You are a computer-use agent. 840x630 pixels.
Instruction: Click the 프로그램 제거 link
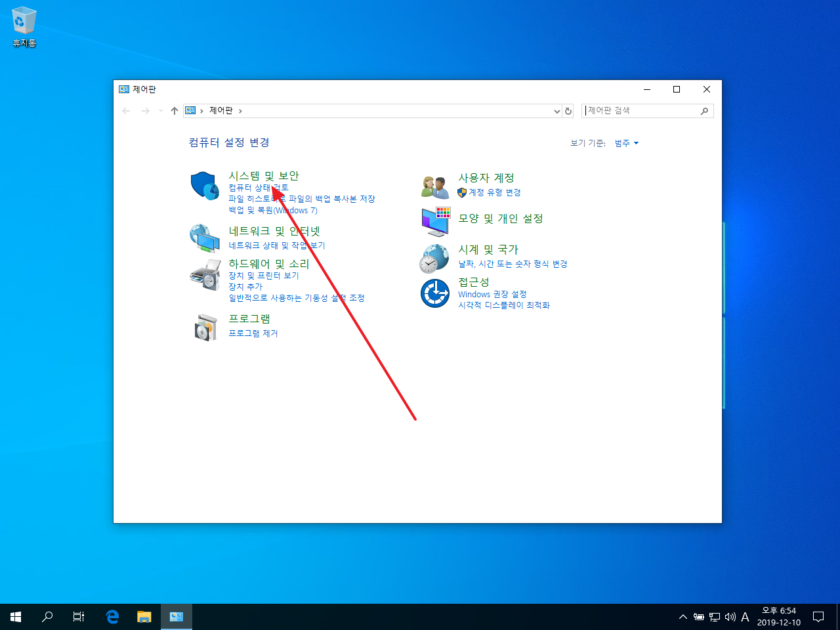[253, 333]
